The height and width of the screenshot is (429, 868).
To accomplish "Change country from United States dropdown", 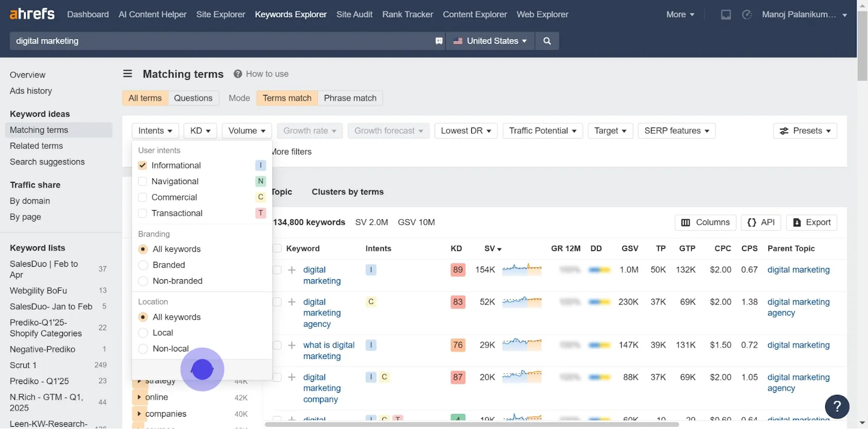I will click(x=490, y=41).
